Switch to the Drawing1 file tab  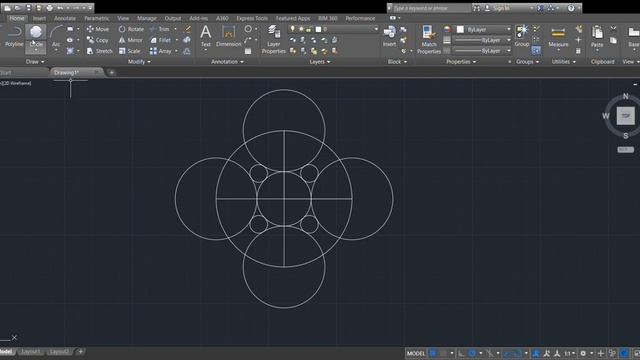tap(67, 72)
